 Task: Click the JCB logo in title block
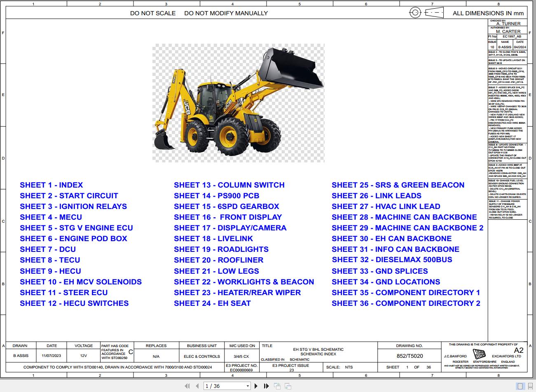click(x=479, y=355)
